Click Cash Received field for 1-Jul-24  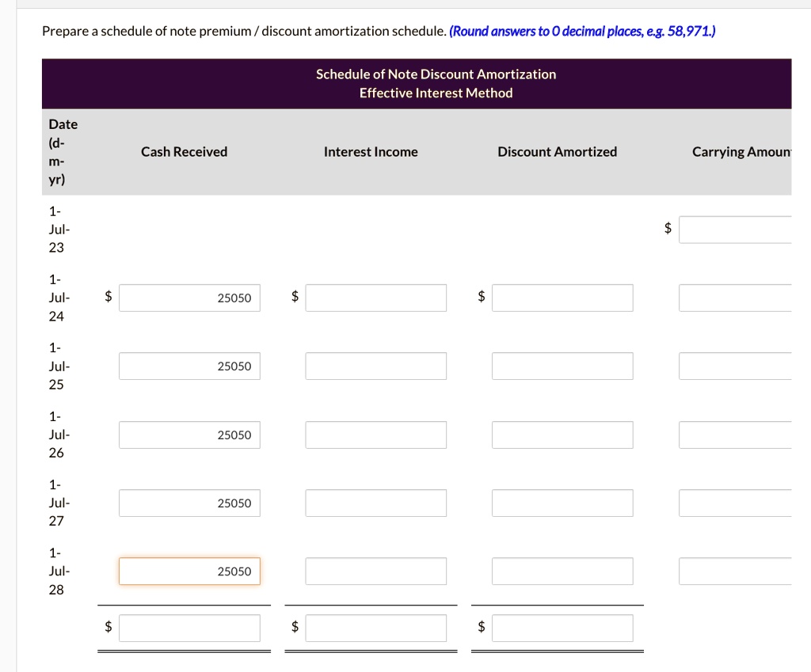189,298
